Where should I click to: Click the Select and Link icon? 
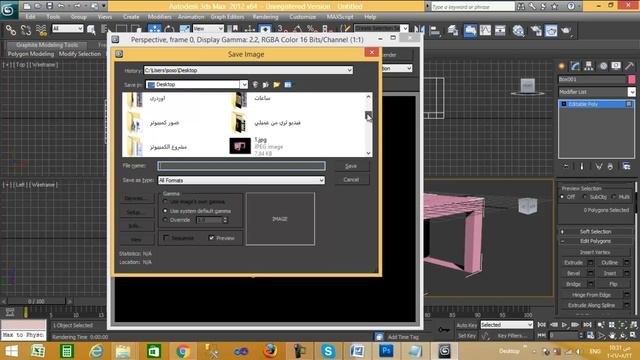(11, 29)
